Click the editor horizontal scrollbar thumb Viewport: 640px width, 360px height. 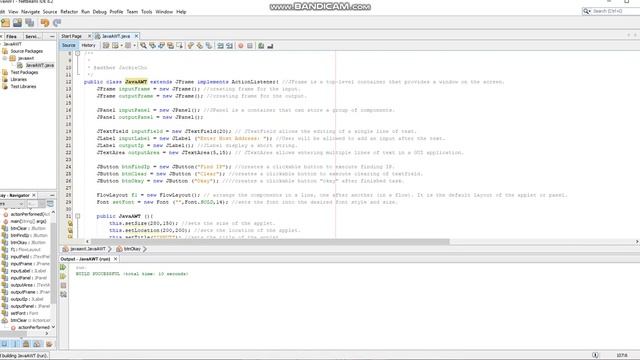coord(269,242)
